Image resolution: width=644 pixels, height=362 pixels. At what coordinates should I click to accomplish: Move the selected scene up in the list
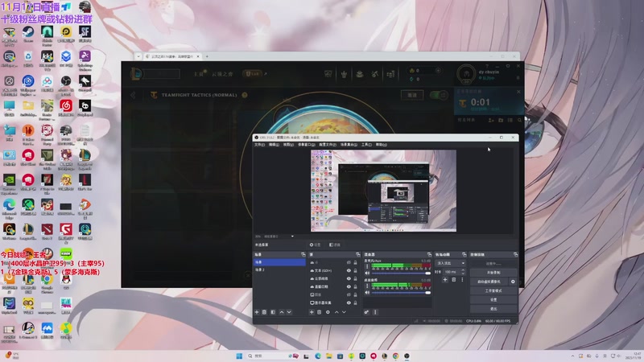(282, 312)
